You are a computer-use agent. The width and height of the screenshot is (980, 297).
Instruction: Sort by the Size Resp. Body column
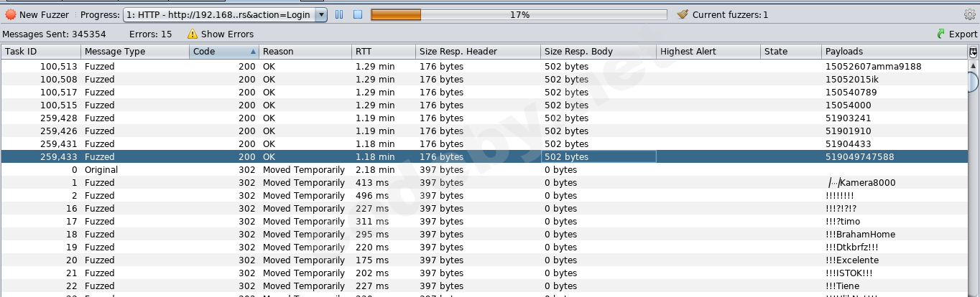598,52
